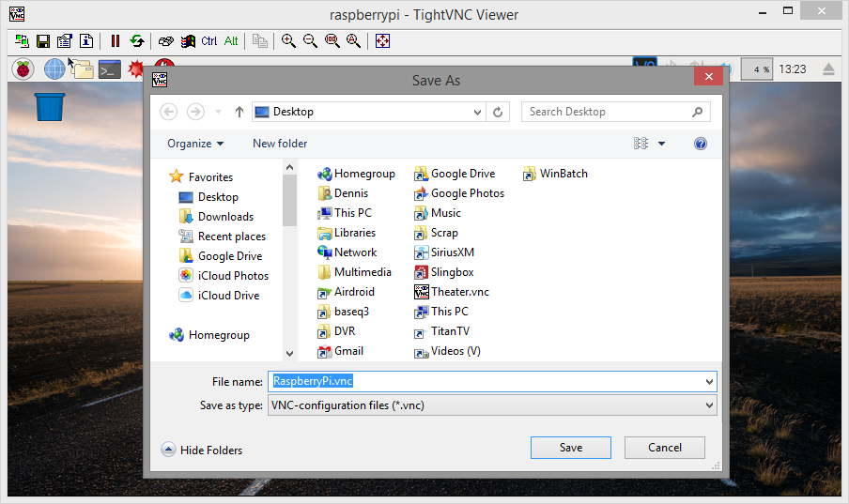Select the Gmail shortcut
Screen dimensions: 849x504
coord(340,351)
